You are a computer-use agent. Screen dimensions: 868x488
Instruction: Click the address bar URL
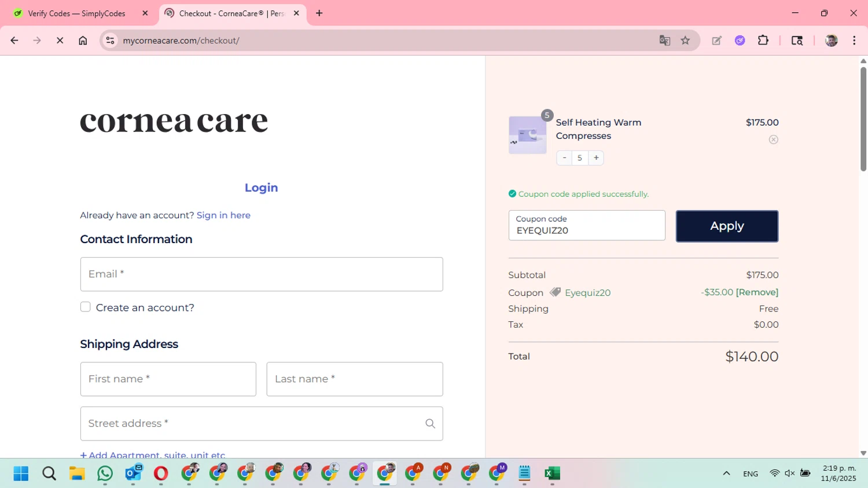(x=181, y=41)
